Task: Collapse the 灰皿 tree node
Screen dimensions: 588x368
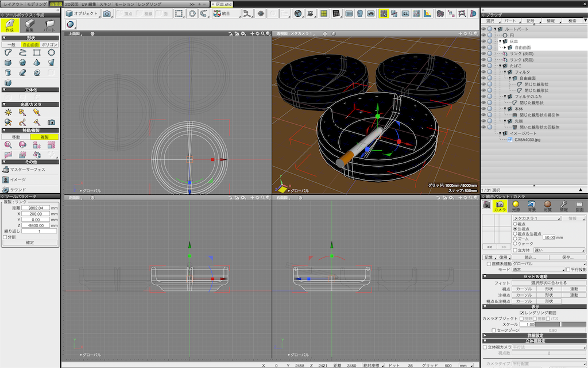Action: (x=500, y=41)
